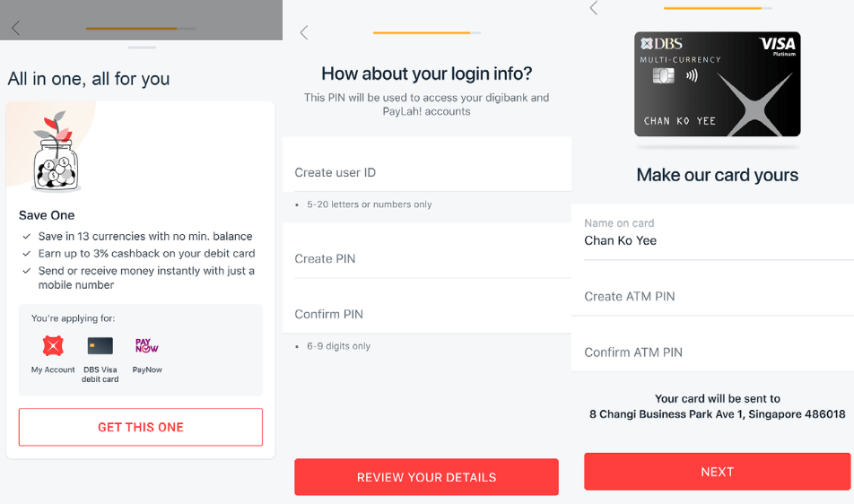Screen dimensions: 854x504
Task: Edit the Name on card field
Action: (712, 240)
